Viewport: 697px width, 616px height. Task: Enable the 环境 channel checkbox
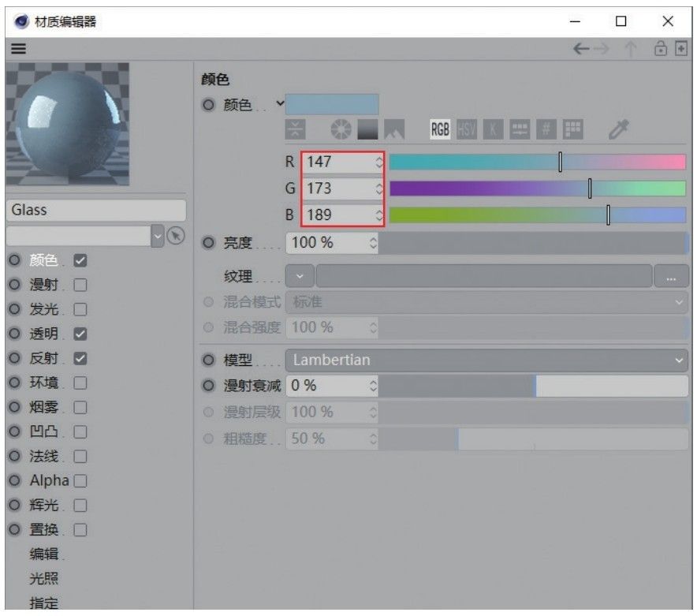pos(80,383)
